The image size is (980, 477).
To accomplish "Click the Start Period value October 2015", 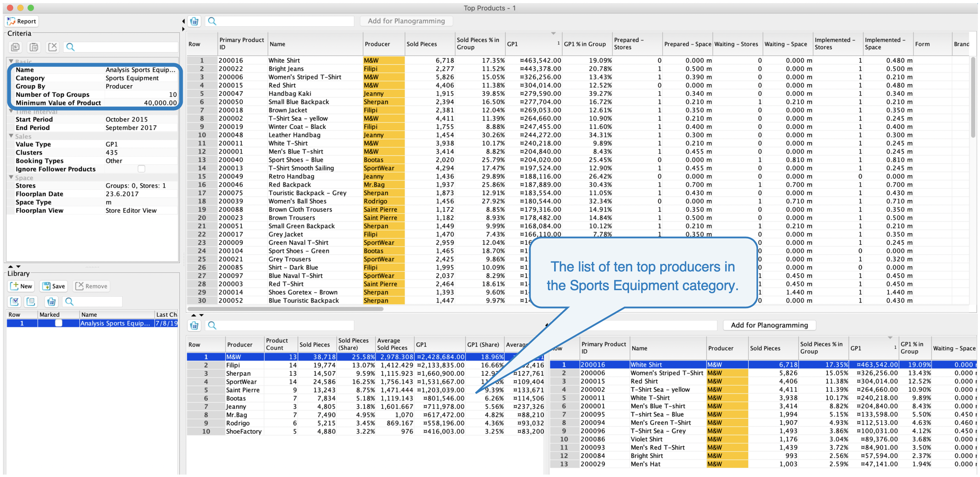I will point(126,120).
